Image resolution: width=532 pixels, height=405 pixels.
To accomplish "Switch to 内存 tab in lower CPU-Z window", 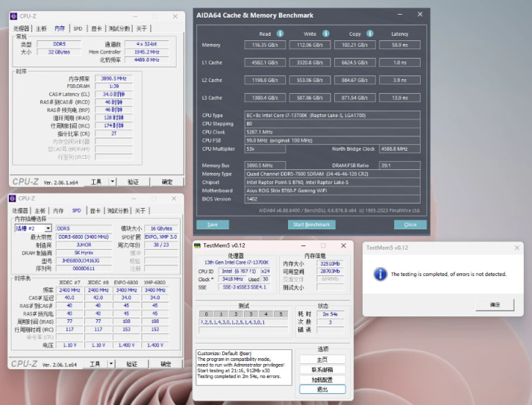I will tap(58, 211).
